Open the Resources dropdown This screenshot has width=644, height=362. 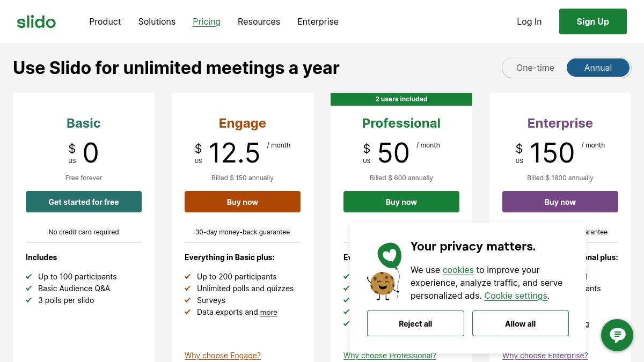tap(259, 21)
